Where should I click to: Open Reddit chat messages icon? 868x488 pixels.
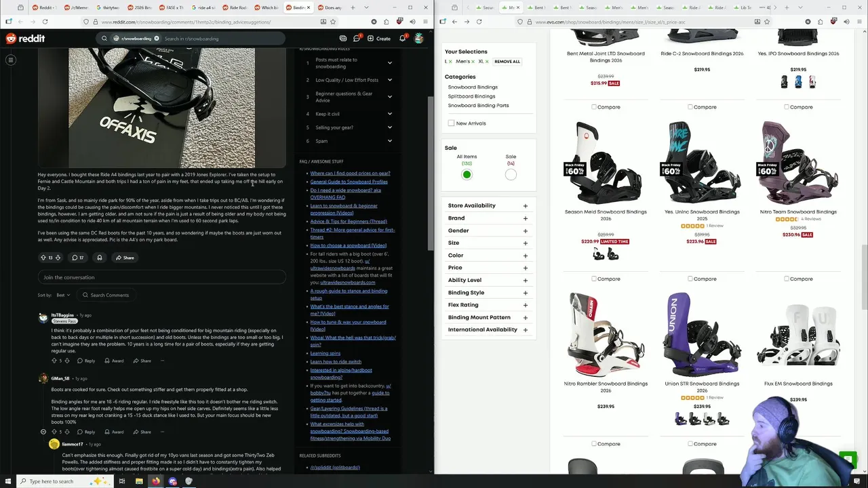point(357,39)
